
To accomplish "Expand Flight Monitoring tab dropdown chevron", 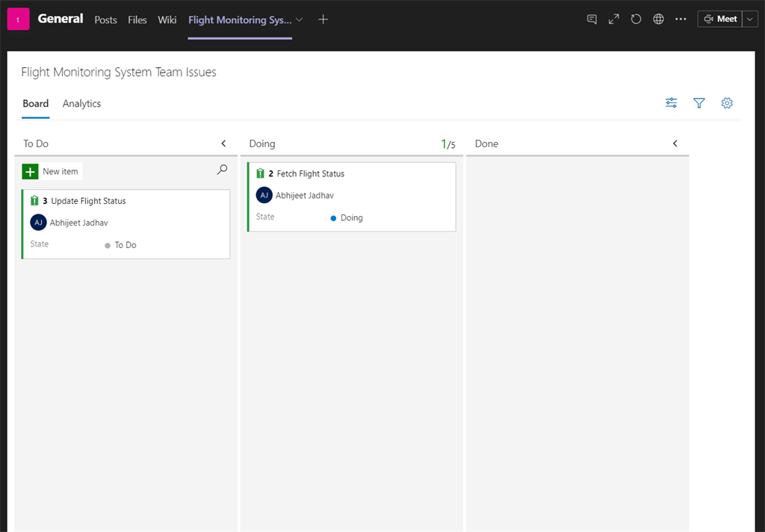I will click(300, 20).
